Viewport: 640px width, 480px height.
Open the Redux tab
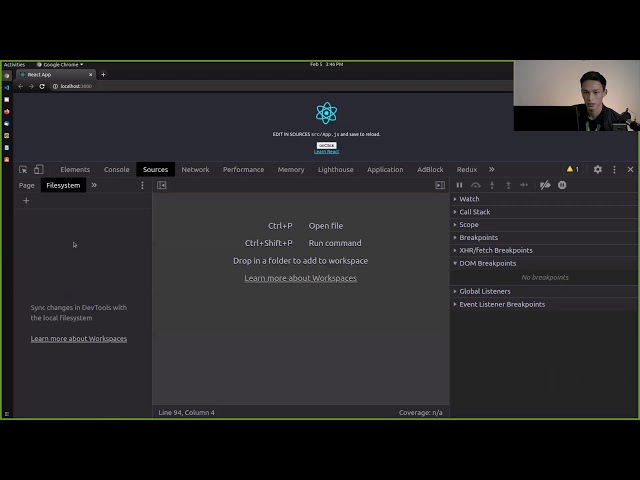(x=467, y=169)
